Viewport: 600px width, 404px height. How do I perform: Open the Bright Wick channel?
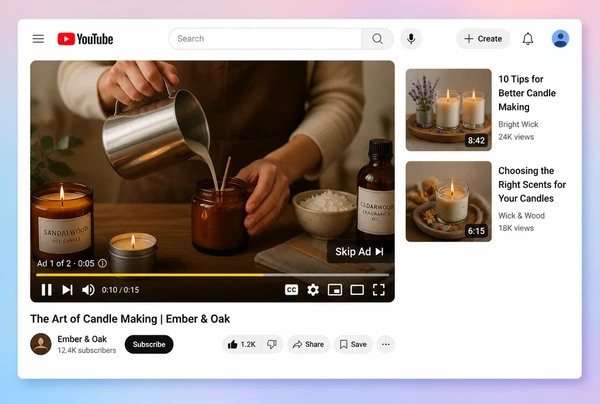coord(518,124)
